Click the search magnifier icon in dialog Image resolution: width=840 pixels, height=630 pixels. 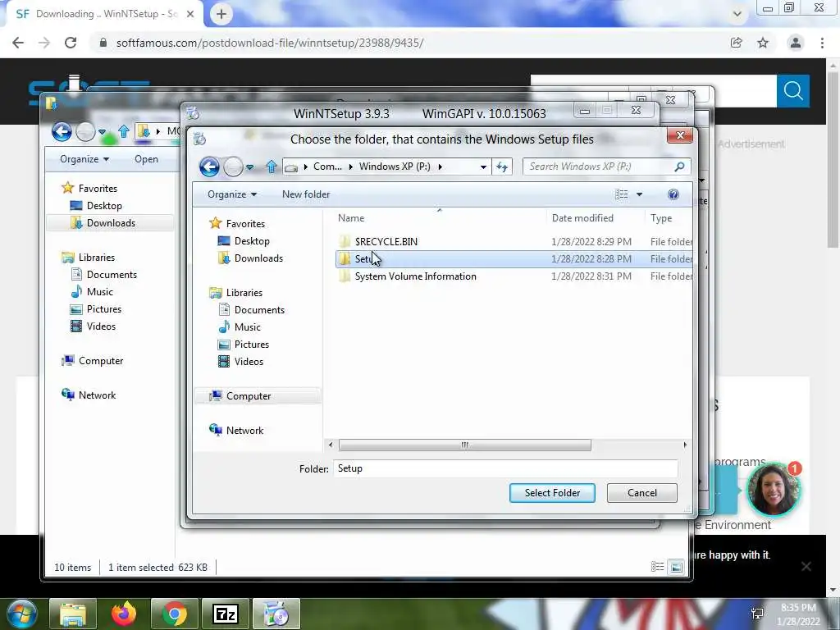[x=679, y=167]
